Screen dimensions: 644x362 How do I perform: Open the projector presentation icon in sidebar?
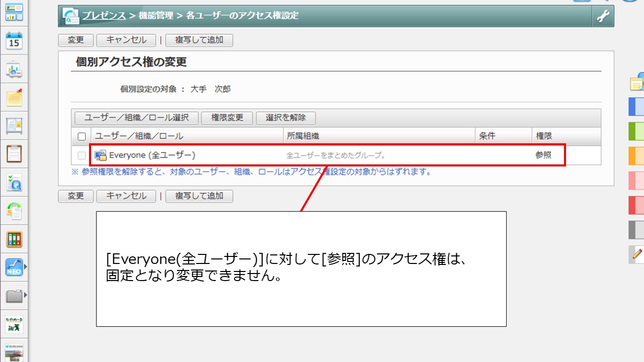(14, 70)
